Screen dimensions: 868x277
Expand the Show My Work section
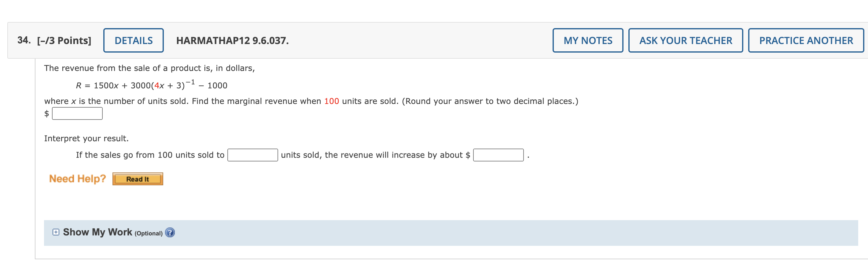(x=97, y=232)
